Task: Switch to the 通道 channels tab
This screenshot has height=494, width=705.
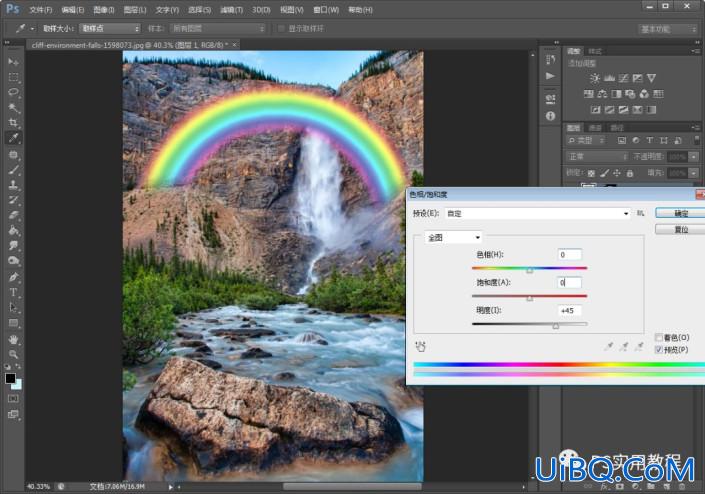Action: 595,128
